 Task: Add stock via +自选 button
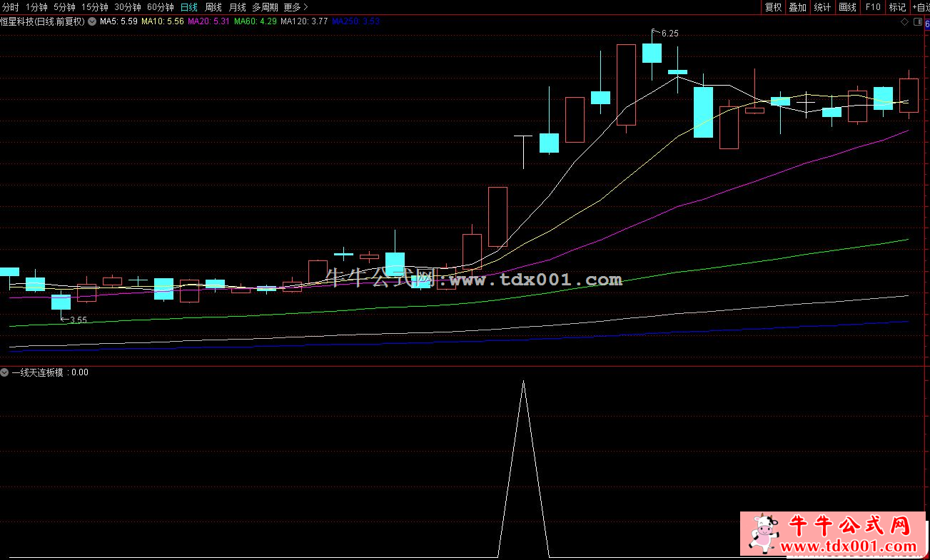[921, 7]
